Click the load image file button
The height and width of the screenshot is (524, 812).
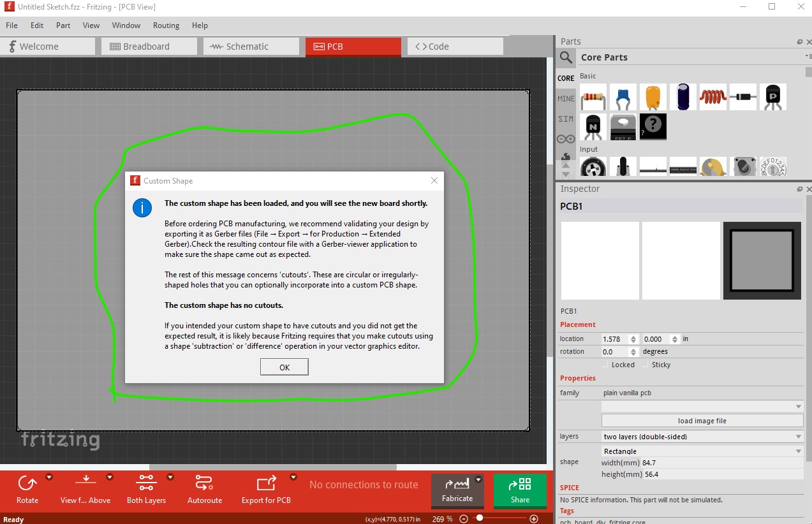pyautogui.click(x=702, y=421)
